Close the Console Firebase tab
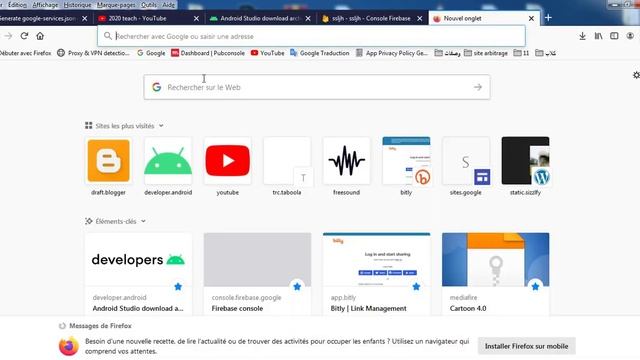This screenshot has height=360, width=640. pos(420,18)
